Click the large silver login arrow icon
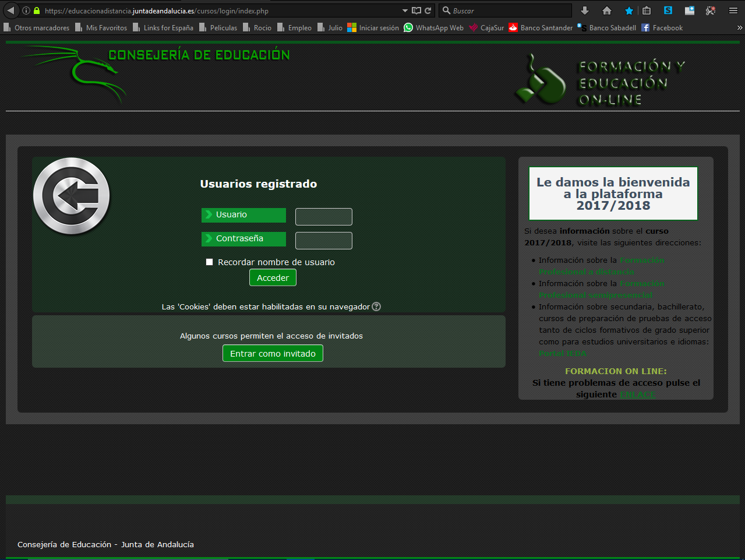 [x=72, y=196]
